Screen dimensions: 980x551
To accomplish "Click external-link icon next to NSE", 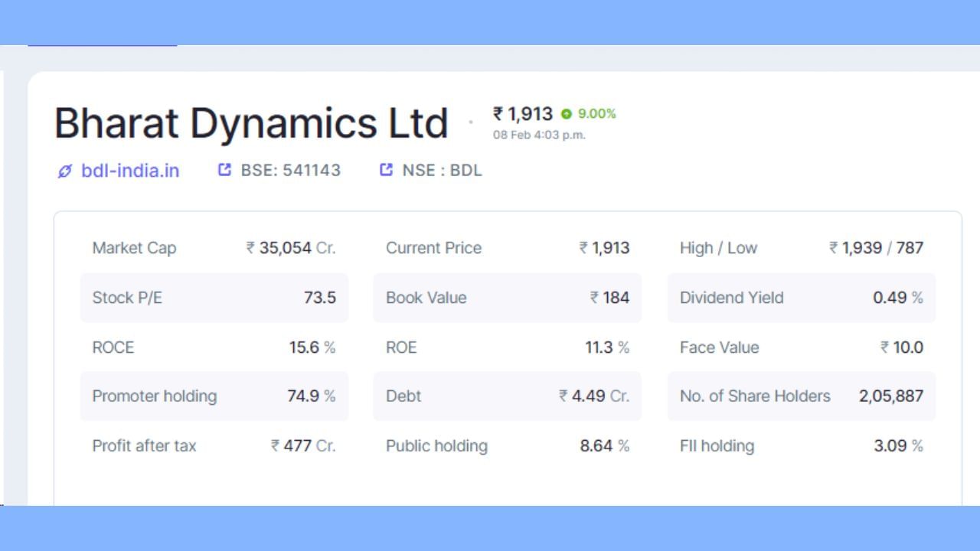I will (386, 169).
